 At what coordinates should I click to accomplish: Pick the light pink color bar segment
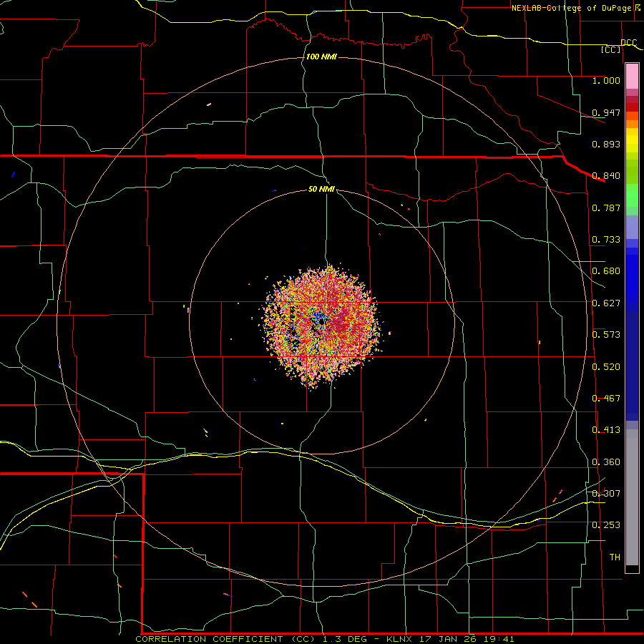coord(632,76)
